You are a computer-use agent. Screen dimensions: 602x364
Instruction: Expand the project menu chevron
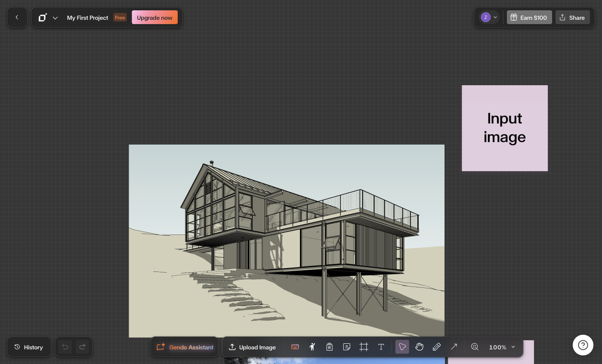(x=55, y=18)
